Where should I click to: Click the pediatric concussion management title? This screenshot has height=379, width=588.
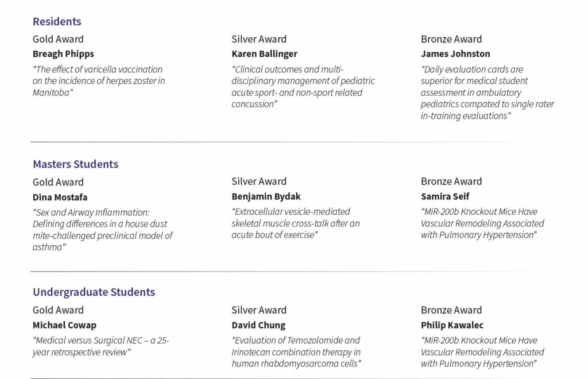tap(303, 87)
